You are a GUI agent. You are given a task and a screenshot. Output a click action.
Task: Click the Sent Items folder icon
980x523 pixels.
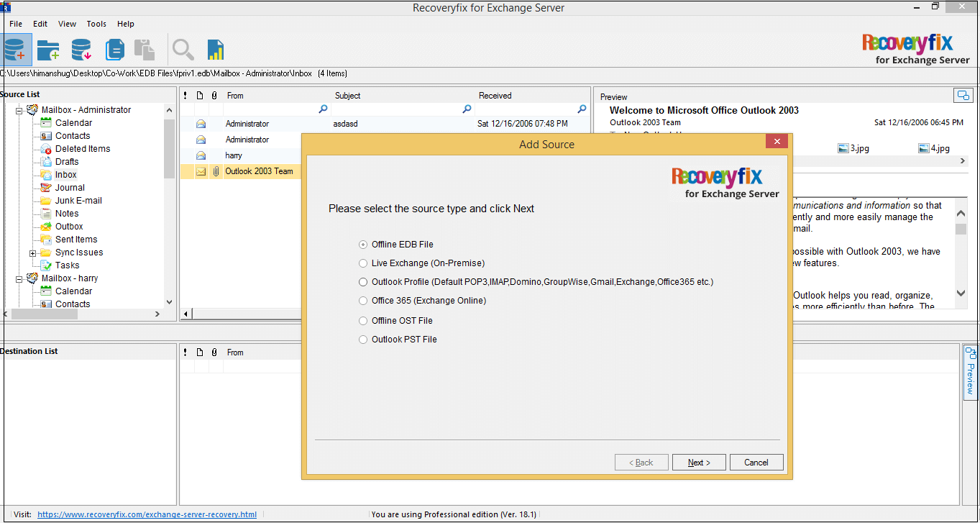coord(46,240)
